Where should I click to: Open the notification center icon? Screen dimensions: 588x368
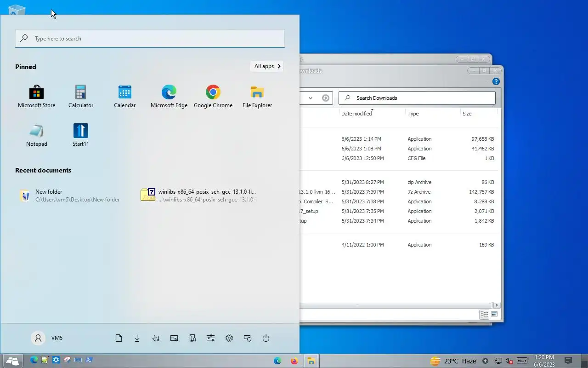(568, 361)
